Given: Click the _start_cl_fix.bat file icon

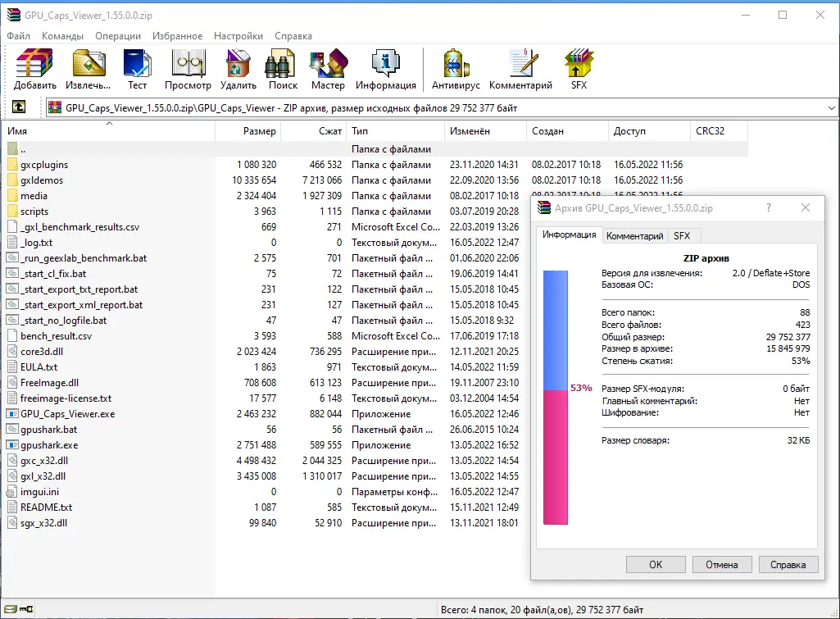Looking at the screenshot, I should [12, 273].
